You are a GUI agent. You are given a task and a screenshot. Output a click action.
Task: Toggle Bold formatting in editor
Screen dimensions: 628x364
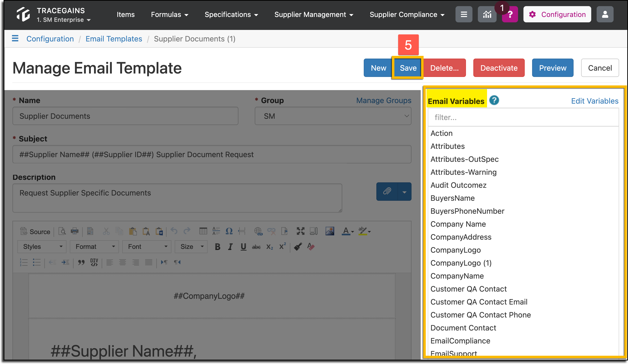pos(217,247)
